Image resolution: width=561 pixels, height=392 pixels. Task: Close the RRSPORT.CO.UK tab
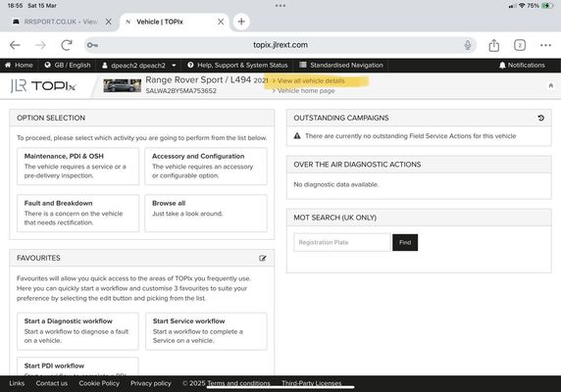109,22
